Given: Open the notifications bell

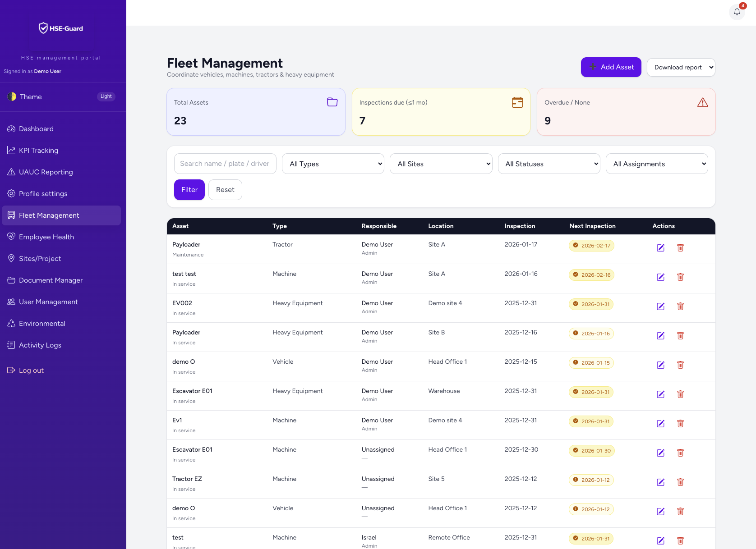Looking at the screenshot, I should pyautogui.click(x=737, y=12).
